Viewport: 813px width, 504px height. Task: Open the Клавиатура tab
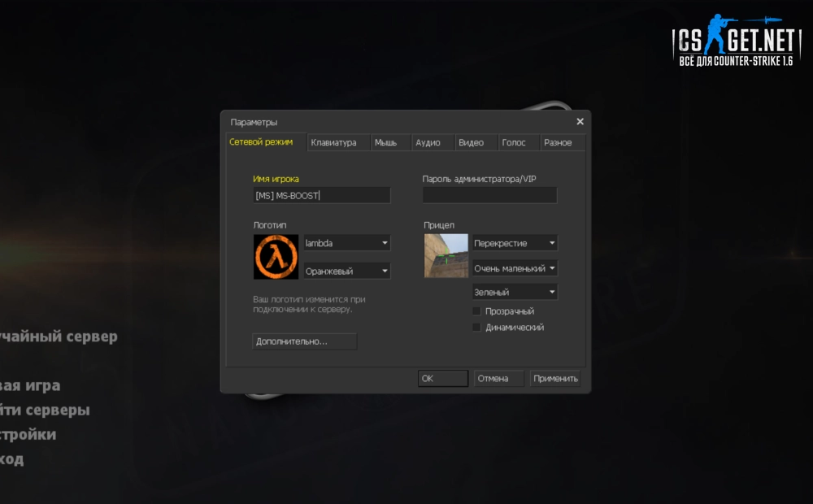tap(339, 142)
